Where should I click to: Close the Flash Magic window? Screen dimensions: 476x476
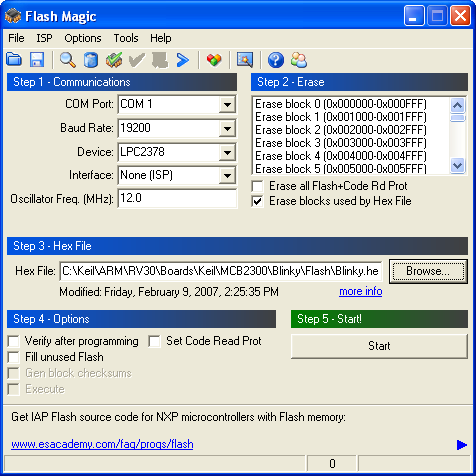click(x=460, y=15)
